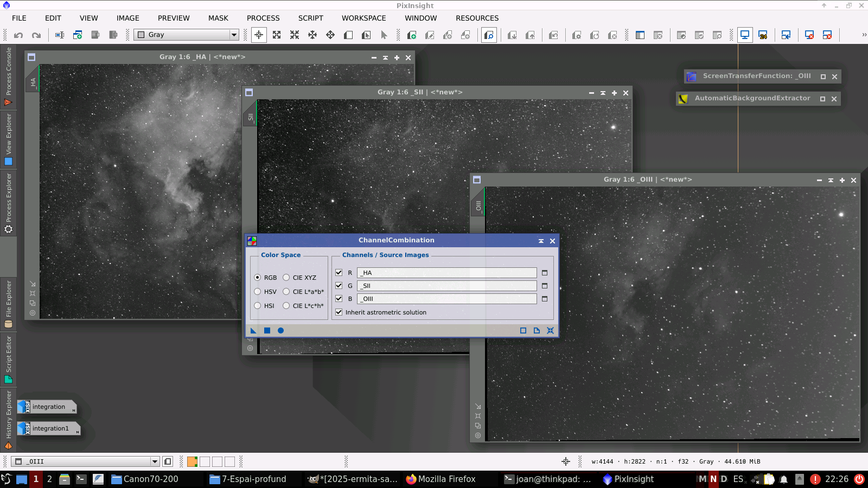Switch to Mozilla Firefox in the taskbar

click(441, 479)
